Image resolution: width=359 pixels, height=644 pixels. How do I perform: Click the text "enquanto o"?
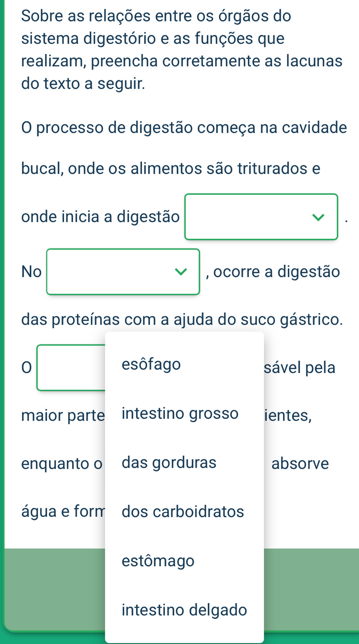click(x=62, y=463)
